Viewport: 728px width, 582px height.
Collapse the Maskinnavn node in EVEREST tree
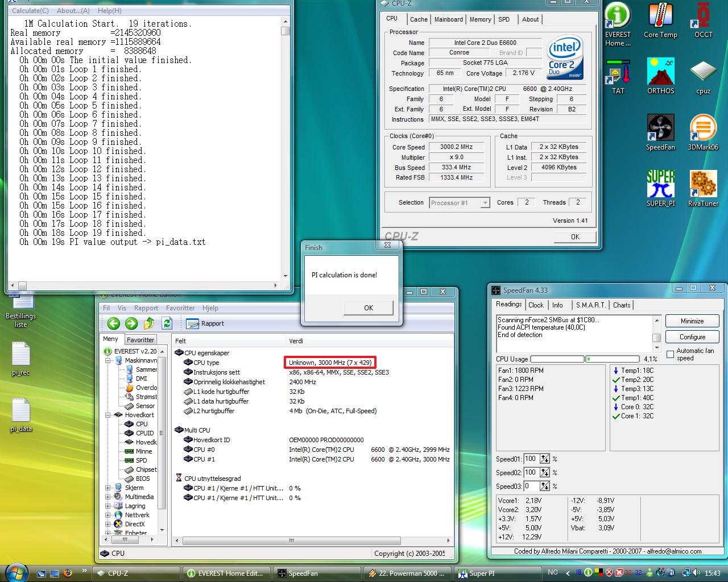108,360
